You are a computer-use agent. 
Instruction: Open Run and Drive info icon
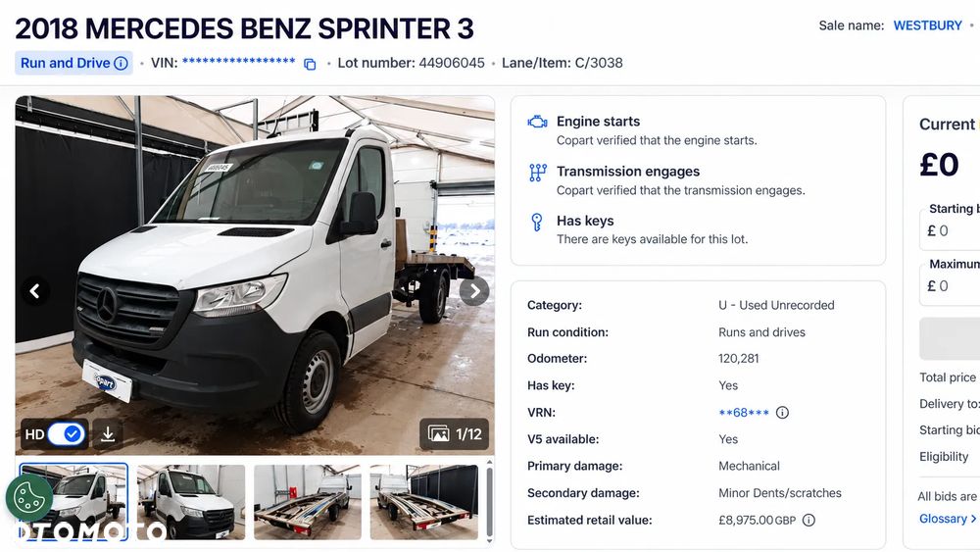122,63
